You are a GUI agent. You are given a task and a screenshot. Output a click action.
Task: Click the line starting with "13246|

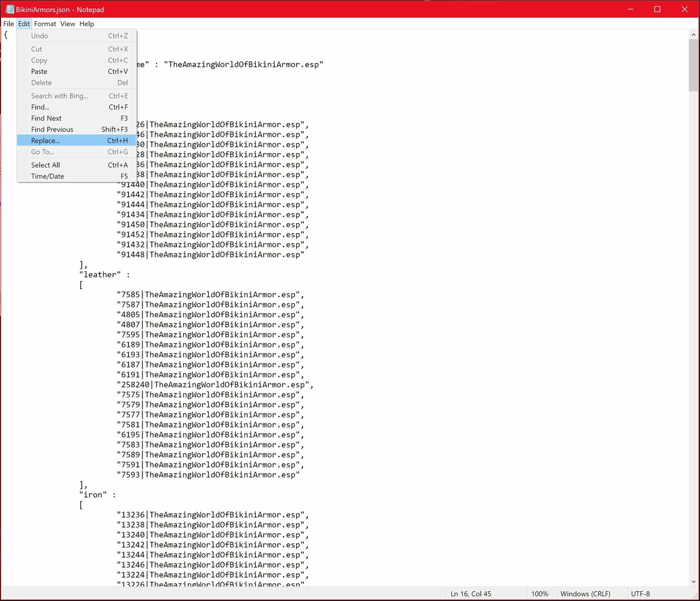pos(213,565)
